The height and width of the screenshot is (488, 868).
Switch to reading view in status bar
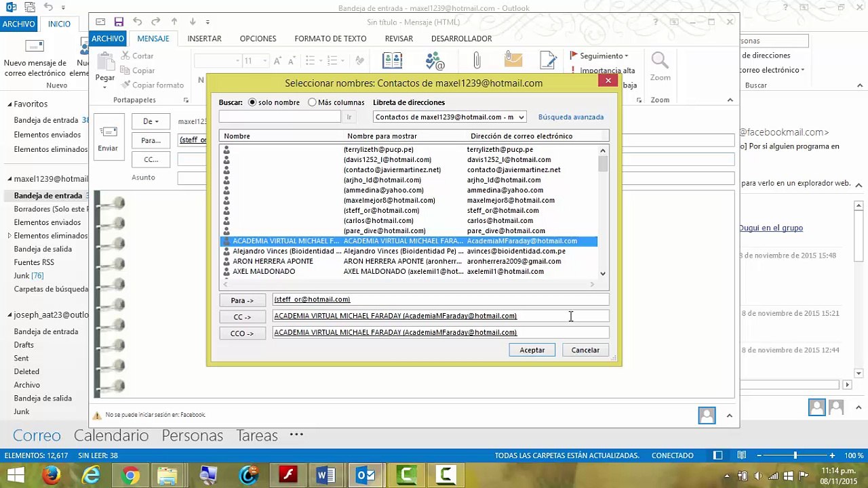point(742,455)
